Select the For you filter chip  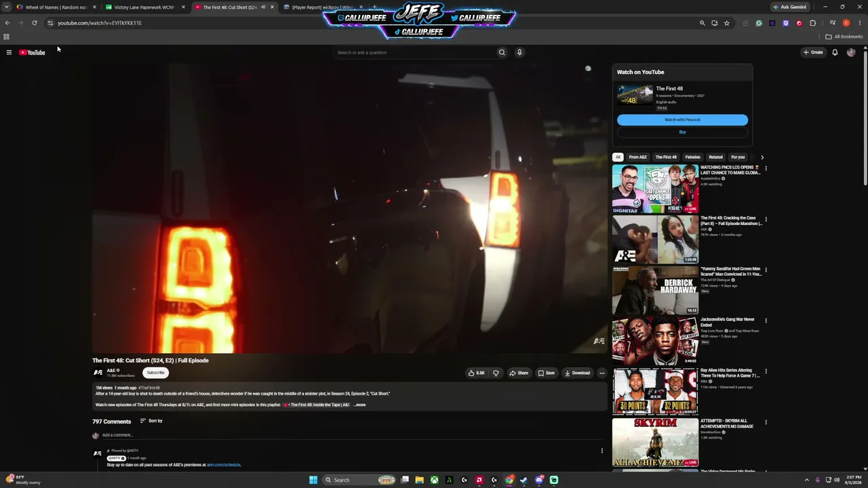[x=738, y=157]
